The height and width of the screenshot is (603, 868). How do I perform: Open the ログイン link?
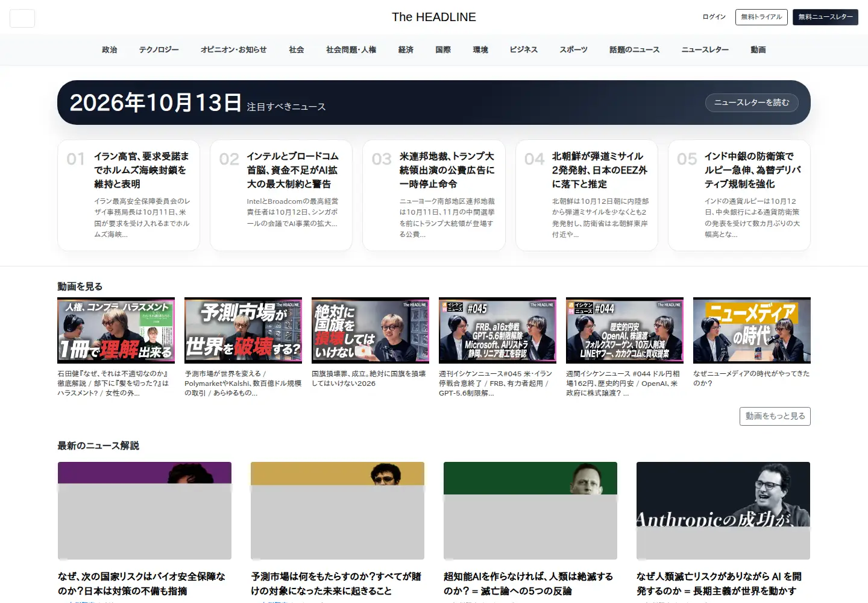click(x=714, y=17)
